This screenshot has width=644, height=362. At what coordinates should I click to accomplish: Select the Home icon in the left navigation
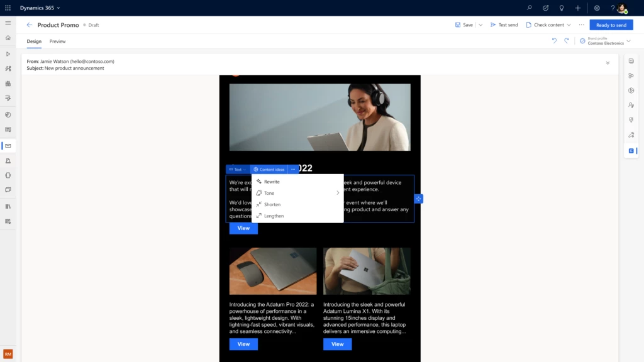pos(8,38)
